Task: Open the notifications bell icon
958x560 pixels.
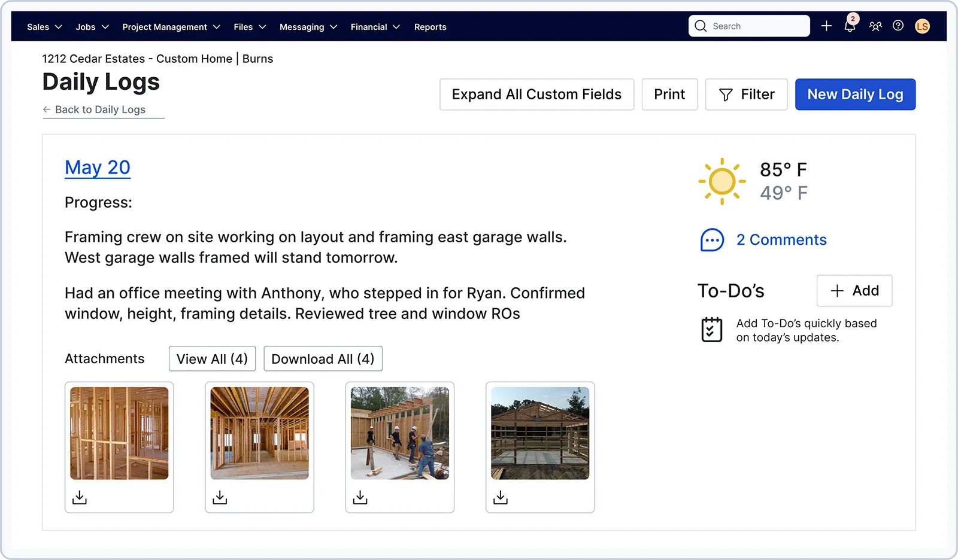Action: click(850, 26)
